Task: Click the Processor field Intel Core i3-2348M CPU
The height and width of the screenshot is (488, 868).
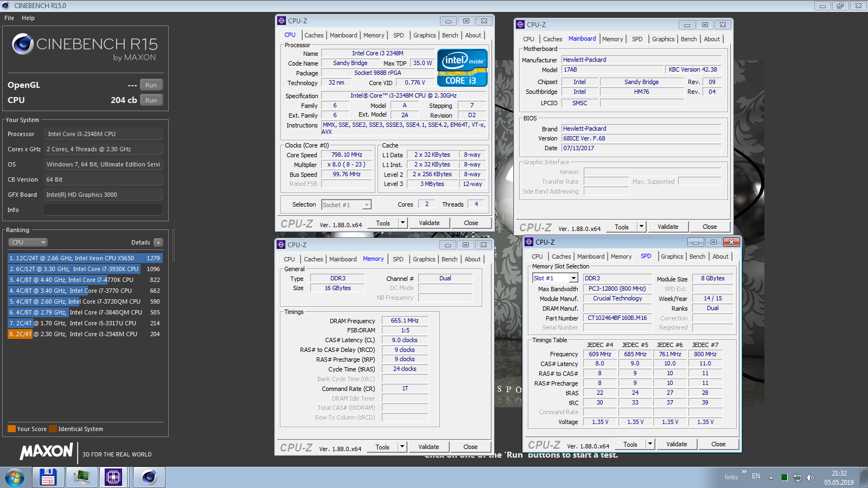Action: (x=103, y=134)
